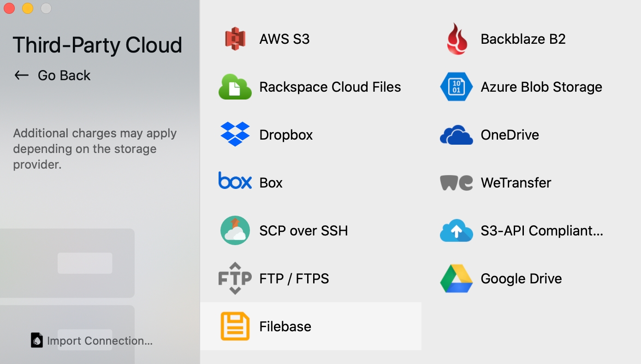This screenshot has height=364, width=641.
Task: Click the AWS S3 red cube icon
Action: [235, 39]
